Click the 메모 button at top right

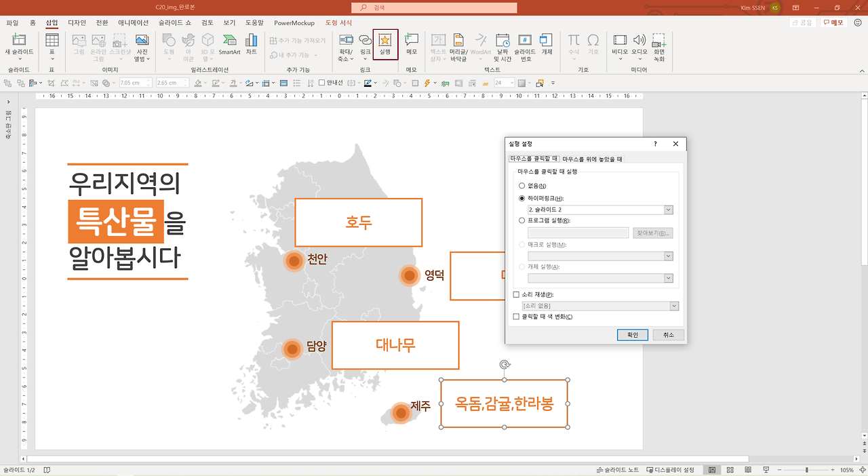(x=833, y=22)
